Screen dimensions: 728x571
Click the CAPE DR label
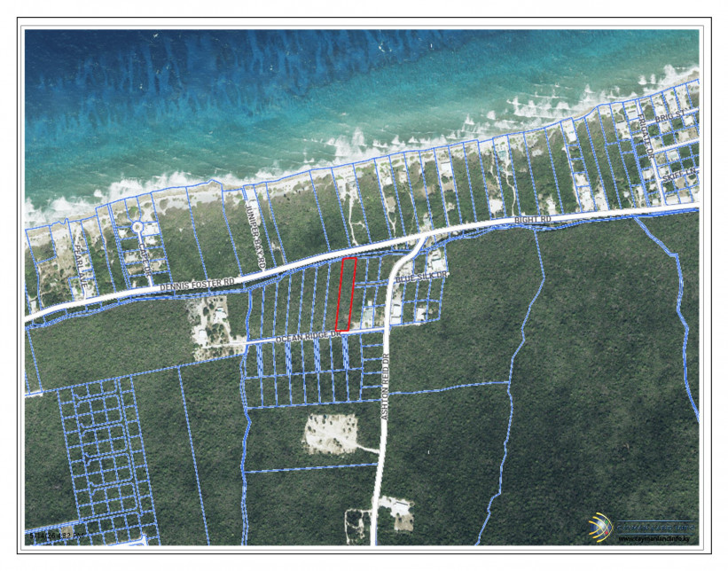click(145, 259)
